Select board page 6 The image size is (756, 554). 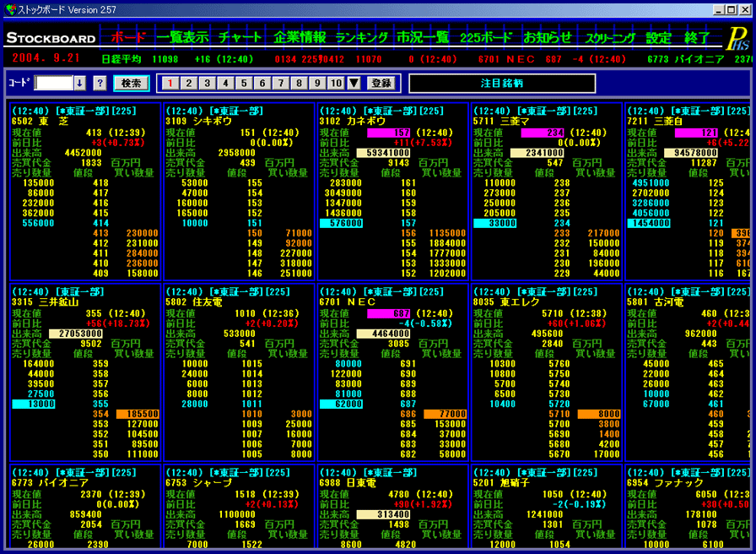[x=262, y=83]
